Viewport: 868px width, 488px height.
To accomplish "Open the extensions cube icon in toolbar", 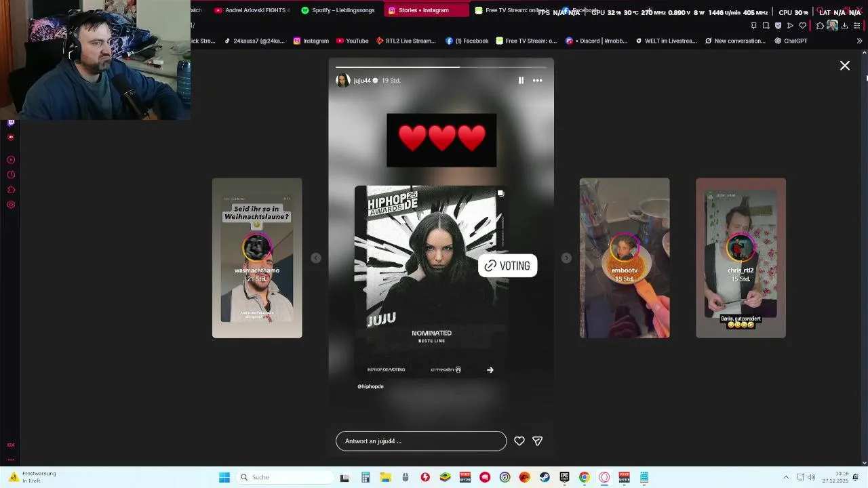I will [x=819, y=26].
